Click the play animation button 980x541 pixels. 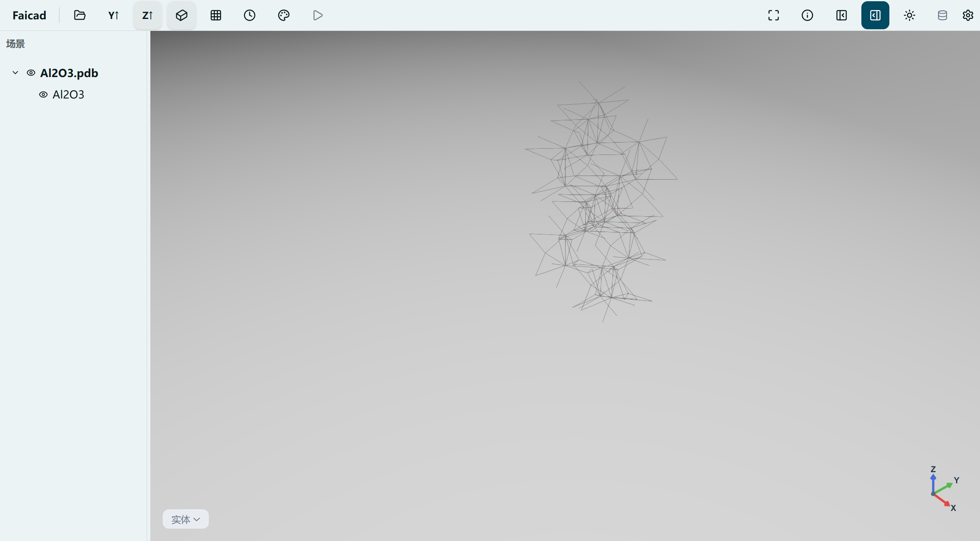(318, 15)
